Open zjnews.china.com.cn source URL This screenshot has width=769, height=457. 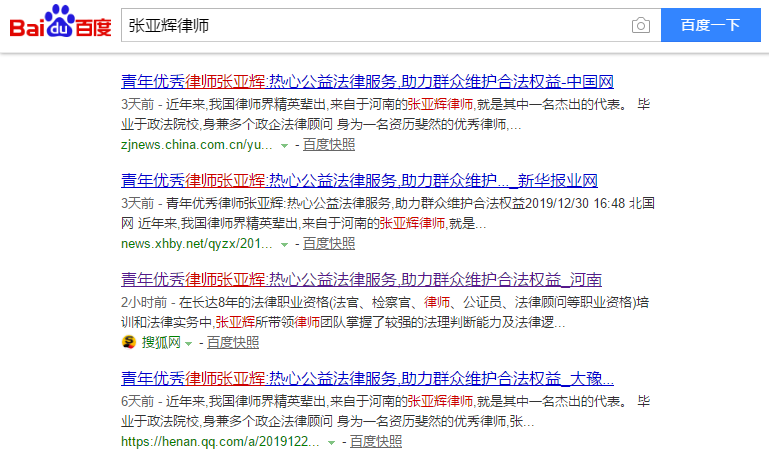[197, 145]
